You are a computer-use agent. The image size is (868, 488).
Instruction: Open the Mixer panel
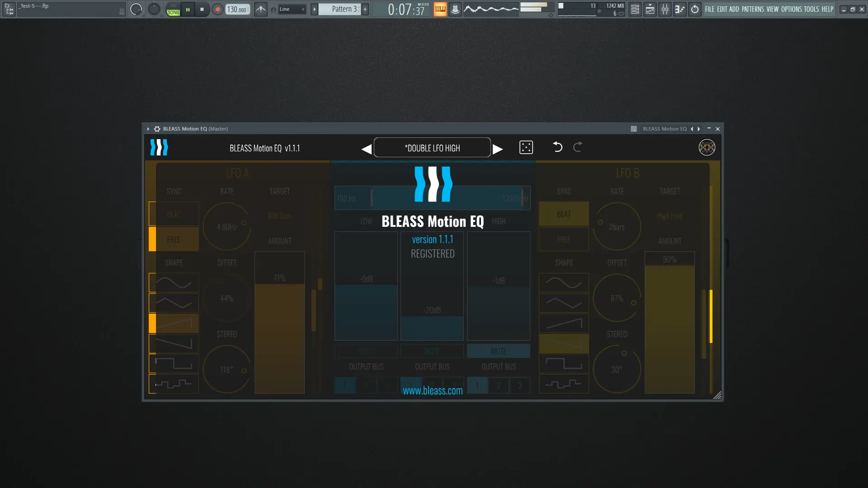click(665, 9)
